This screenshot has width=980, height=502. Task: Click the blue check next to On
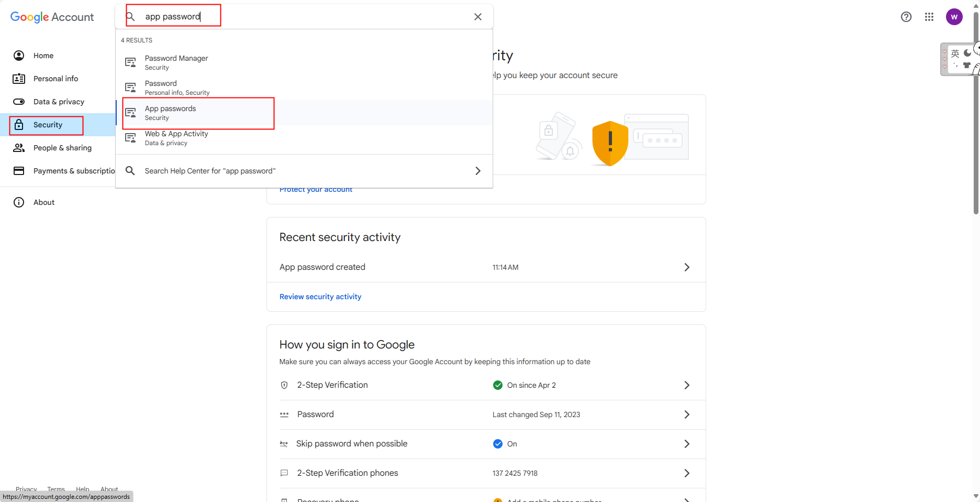point(498,444)
